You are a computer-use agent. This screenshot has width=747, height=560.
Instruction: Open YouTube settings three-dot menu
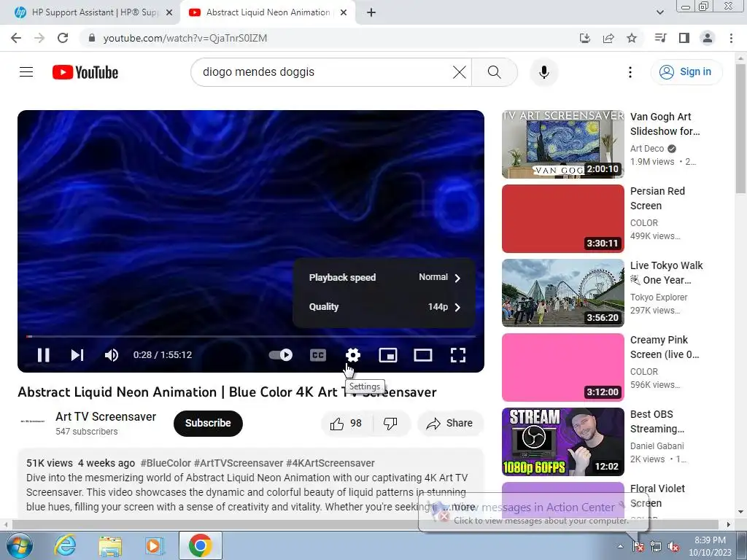pyautogui.click(x=630, y=72)
